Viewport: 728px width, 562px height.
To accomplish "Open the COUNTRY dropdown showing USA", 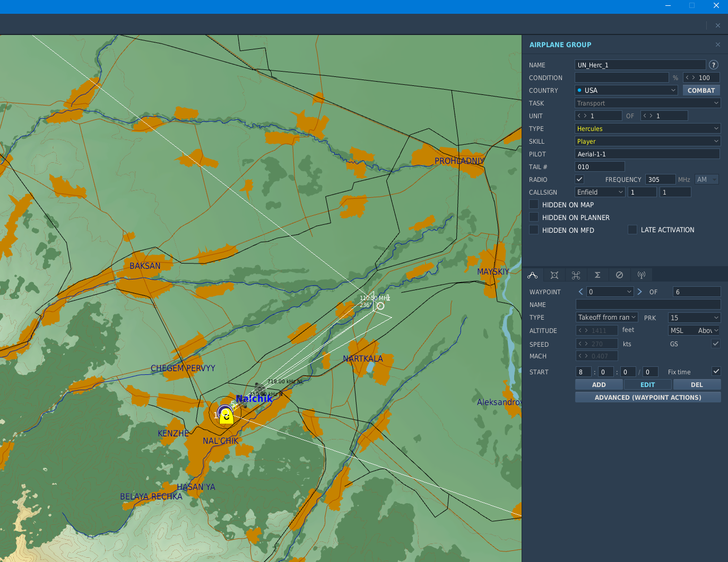I will tap(626, 90).
